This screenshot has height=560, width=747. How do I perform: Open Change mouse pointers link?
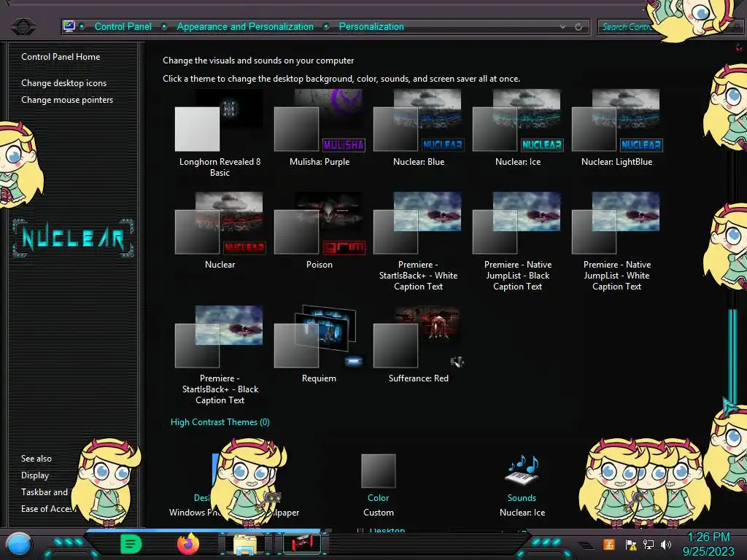coord(67,99)
